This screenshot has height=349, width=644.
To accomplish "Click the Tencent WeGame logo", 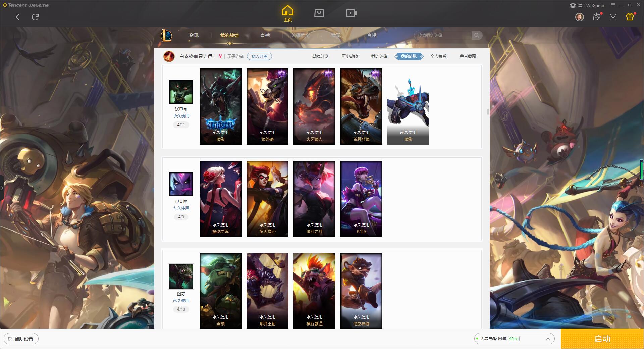I will (x=26, y=5).
